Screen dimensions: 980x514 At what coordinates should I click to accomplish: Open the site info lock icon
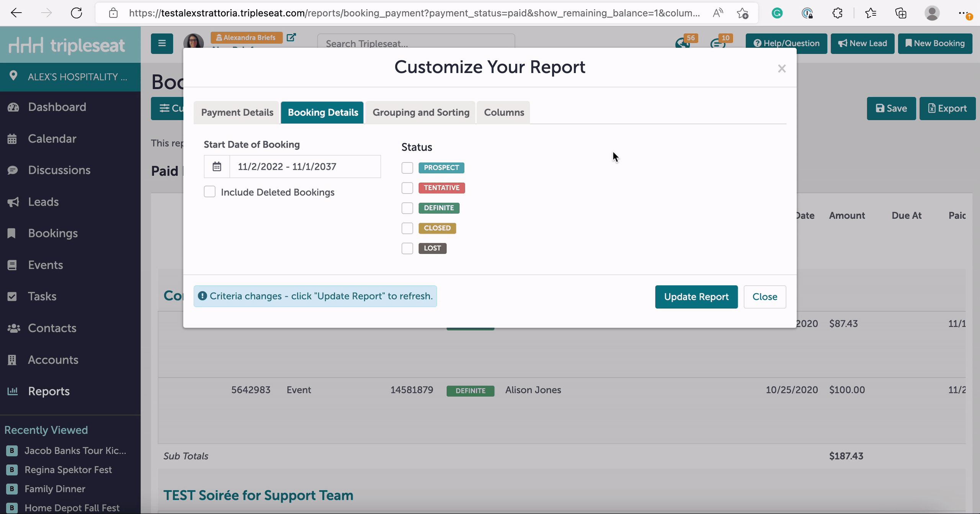pyautogui.click(x=113, y=13)
